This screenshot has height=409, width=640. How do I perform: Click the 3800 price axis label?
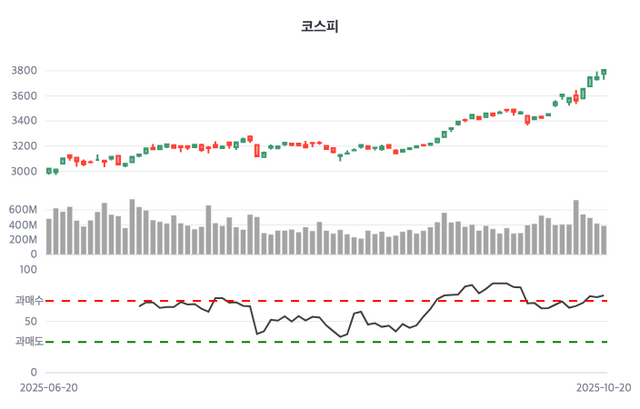point(24,71)
